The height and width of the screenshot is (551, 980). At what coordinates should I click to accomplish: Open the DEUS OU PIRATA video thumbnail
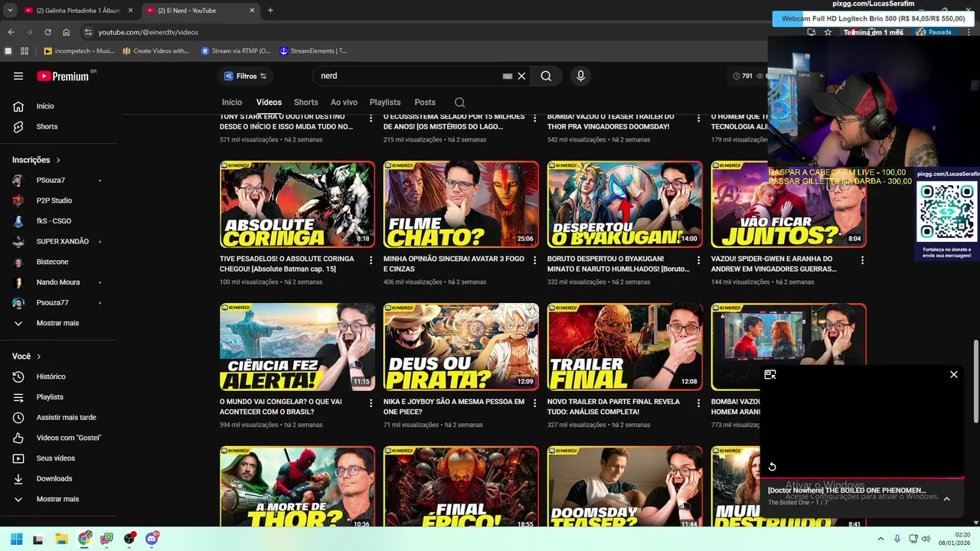pyautogui.click(x=461, y=347)
